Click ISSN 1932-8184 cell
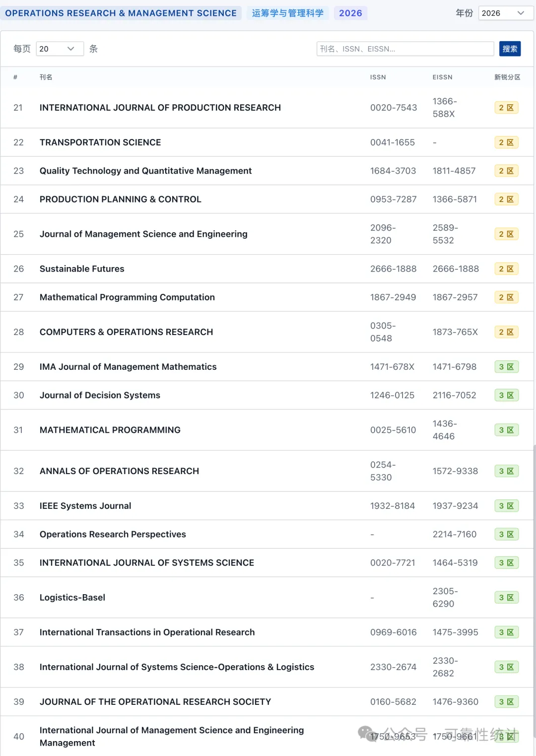The height and width of the screenshot is (756, 536). click(393, 506)
